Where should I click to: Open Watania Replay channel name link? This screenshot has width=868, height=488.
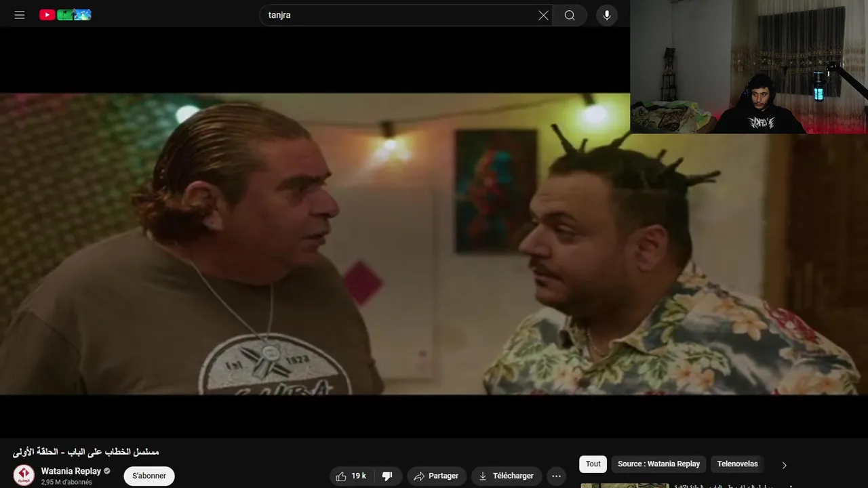(x=71, y=471)
